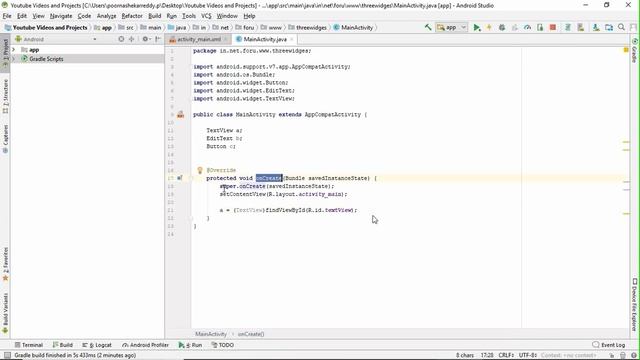Open the Logcat tool window
Screen dimensions: 640x360
coord(97,345)
